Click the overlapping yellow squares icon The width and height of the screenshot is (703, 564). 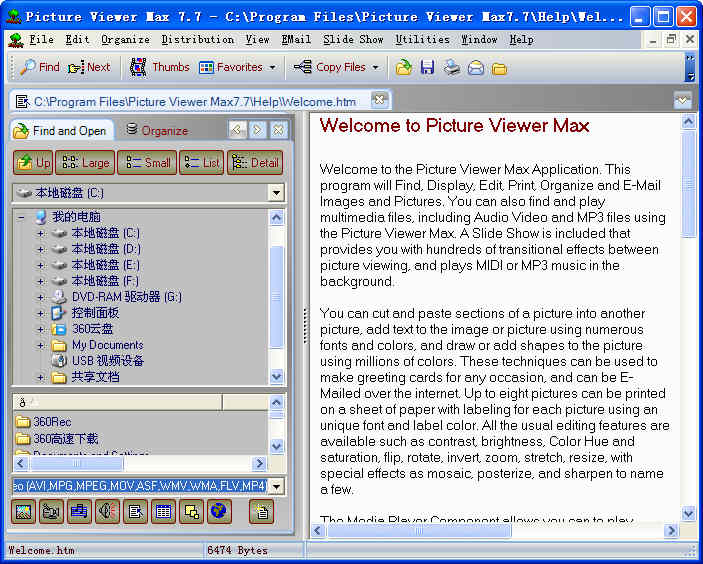point(191,512)
